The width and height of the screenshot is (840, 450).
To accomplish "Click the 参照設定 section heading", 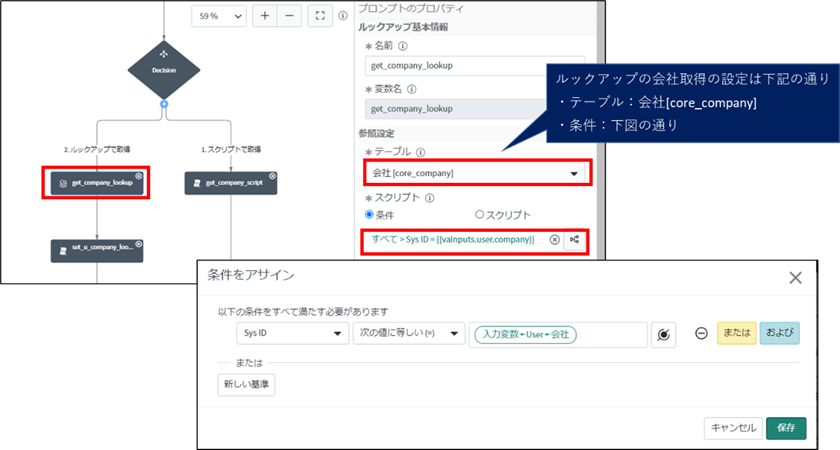I will point(377,133).
